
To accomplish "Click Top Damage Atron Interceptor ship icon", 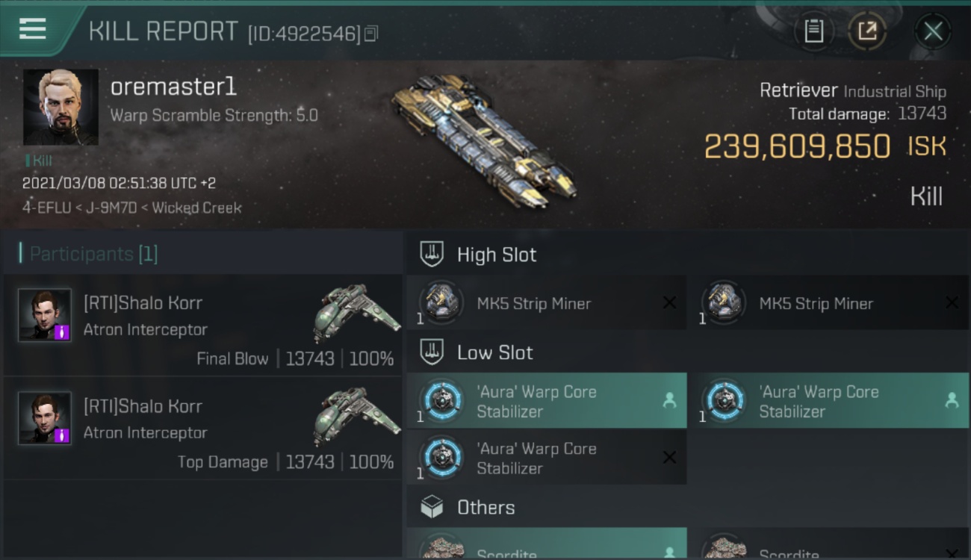I will point(355,414).
